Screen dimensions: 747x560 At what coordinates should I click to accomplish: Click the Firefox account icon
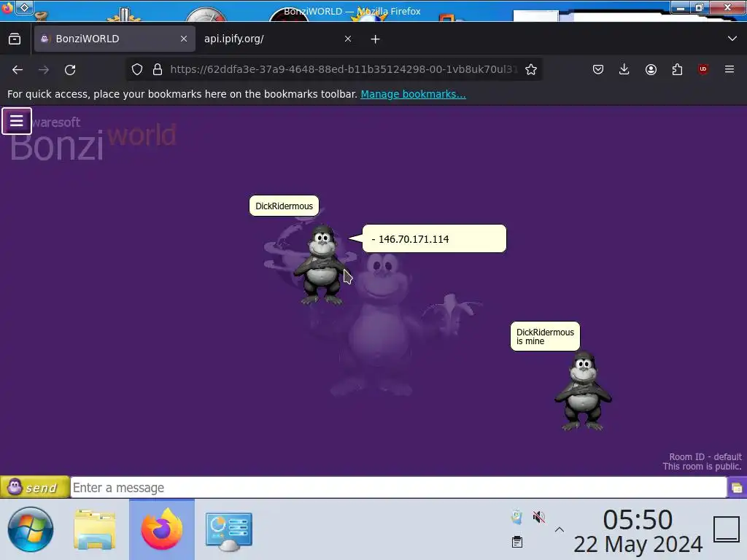coord(651,69)
